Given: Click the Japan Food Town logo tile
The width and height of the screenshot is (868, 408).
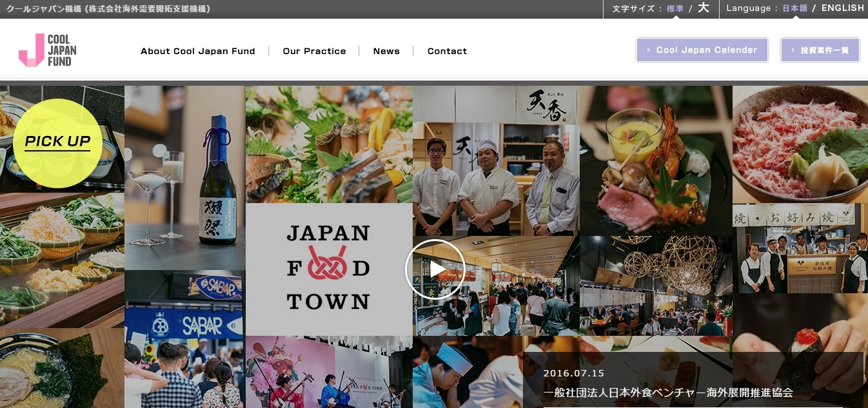Looking at the screenshot, I should coord(329,269).
